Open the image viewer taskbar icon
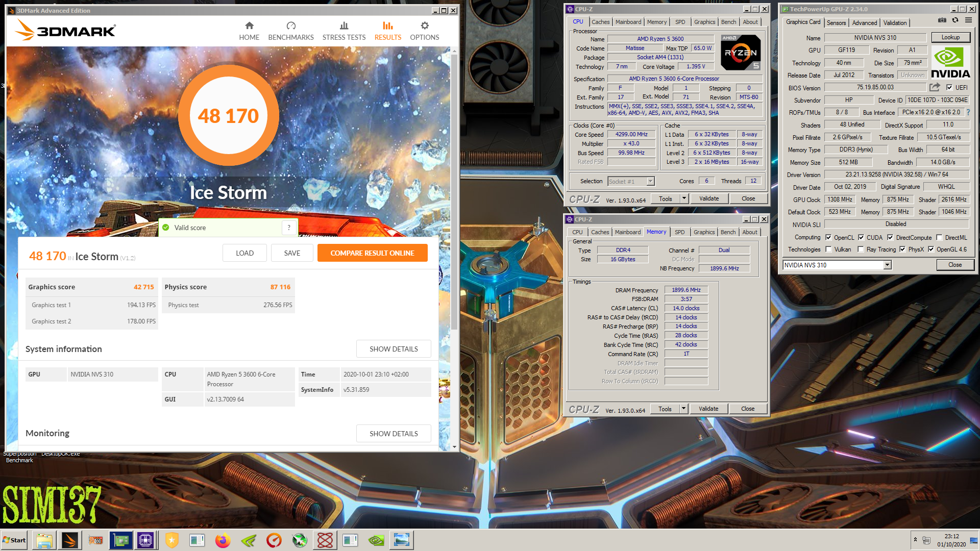Viewport: 980px width, 551px height. (402, 540)
